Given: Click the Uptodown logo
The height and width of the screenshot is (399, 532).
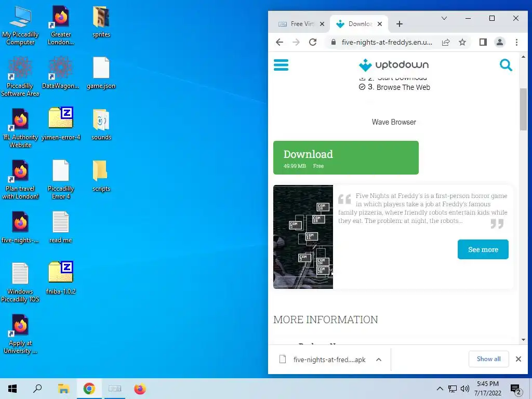Looking at the screenshot, I should click(x=394, y=65).
